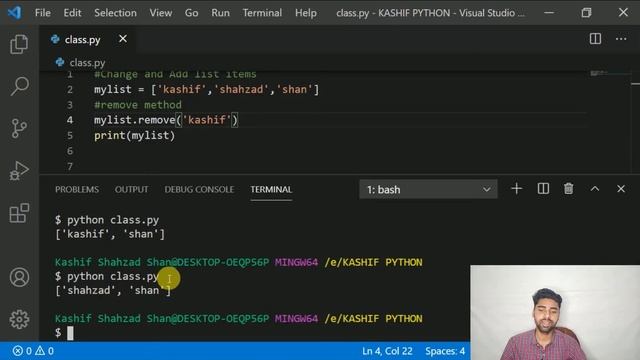The height and width of the screenshot is (360, 640).
Task: Click 'kashif' string in mylist.remove call
Action: (207, 120)
